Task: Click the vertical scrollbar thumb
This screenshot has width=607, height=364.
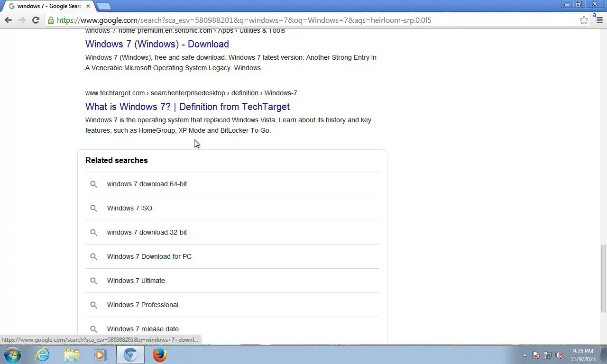Action: pos(603,278)
